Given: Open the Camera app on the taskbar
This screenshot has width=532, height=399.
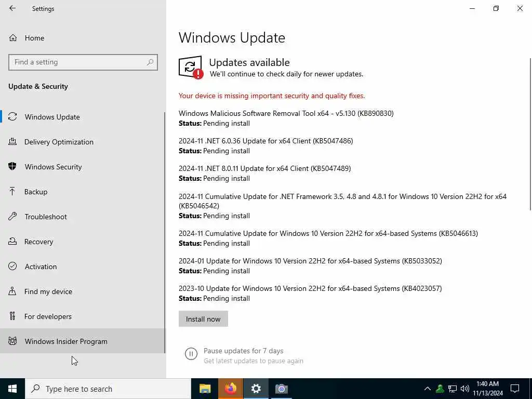Looking at the screenshot, I should tap(281, 389).
